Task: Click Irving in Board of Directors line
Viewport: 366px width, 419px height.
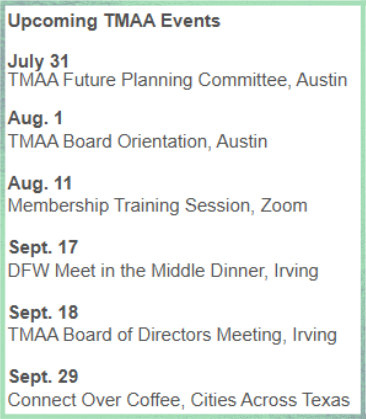Action: click(314, 335)
